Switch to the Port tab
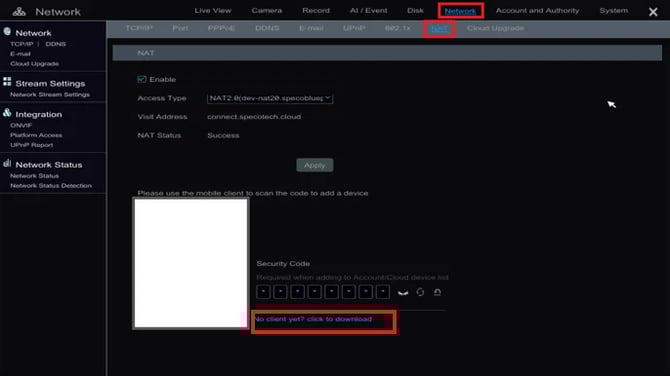Screen dimensions: 670x376 click(x=180, y=28)
